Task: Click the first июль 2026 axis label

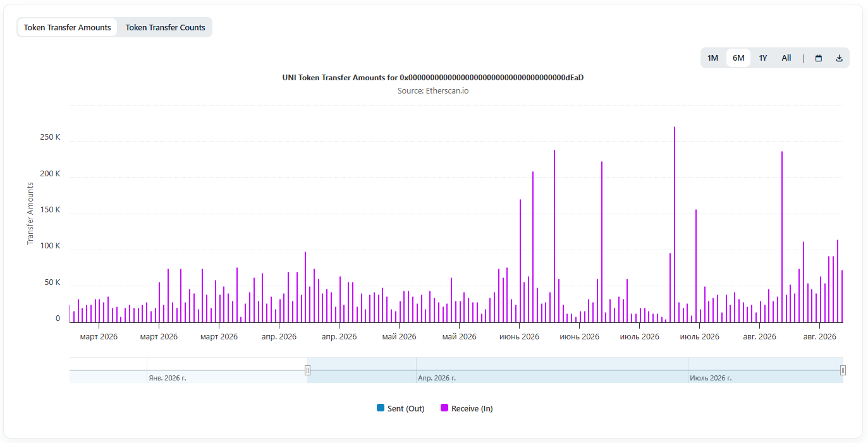Action: (639, 337)
